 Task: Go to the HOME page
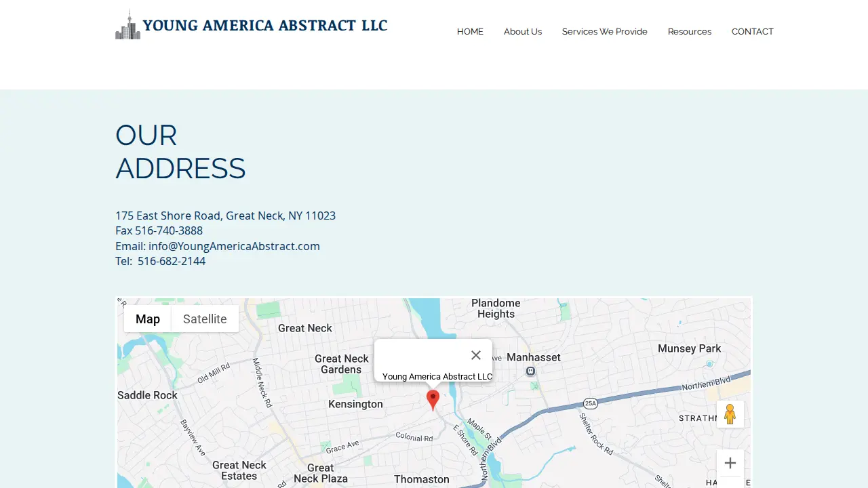tap(470, 31)
